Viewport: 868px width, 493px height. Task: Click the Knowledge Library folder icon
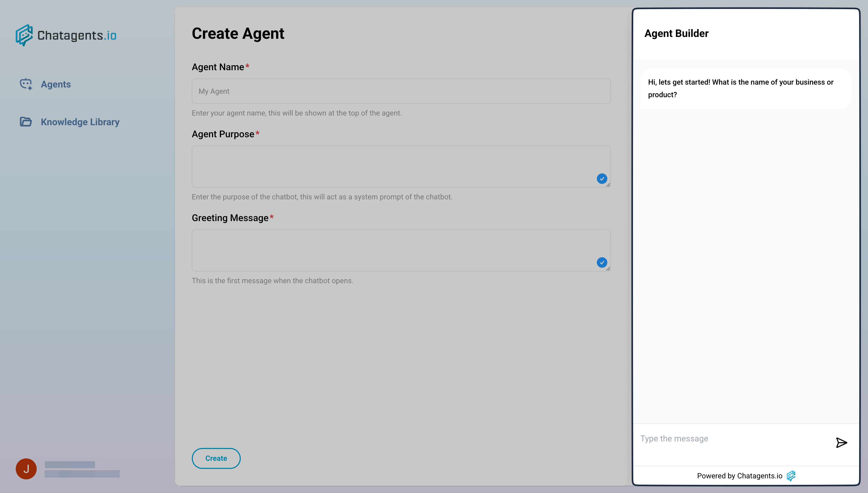[26, 122]
